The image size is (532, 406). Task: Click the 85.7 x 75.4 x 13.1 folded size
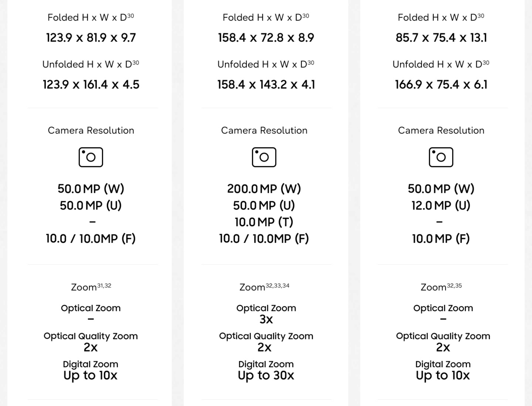point(441,38)
